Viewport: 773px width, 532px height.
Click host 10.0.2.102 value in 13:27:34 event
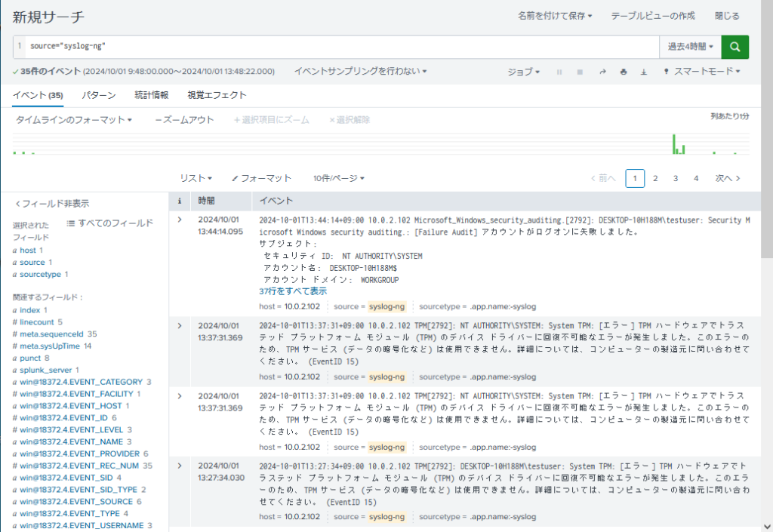(302, 517)
